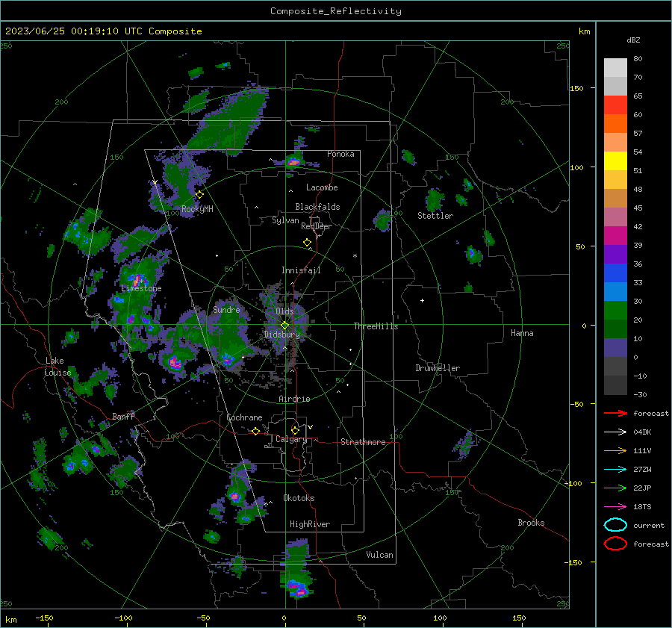Click the magenta 18TS arrow icon

(x=615, y=507)
